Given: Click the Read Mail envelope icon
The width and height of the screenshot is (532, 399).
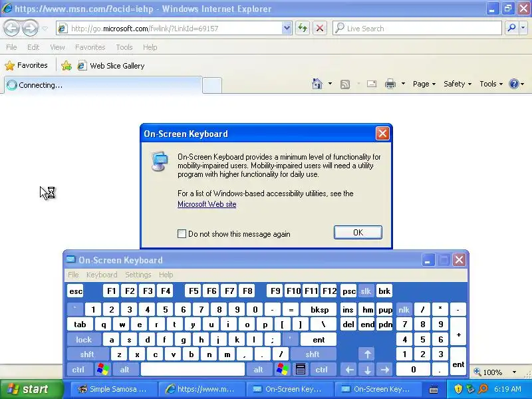Looking at the screenshot, I should pyautogui.click(x=372, y=84).
